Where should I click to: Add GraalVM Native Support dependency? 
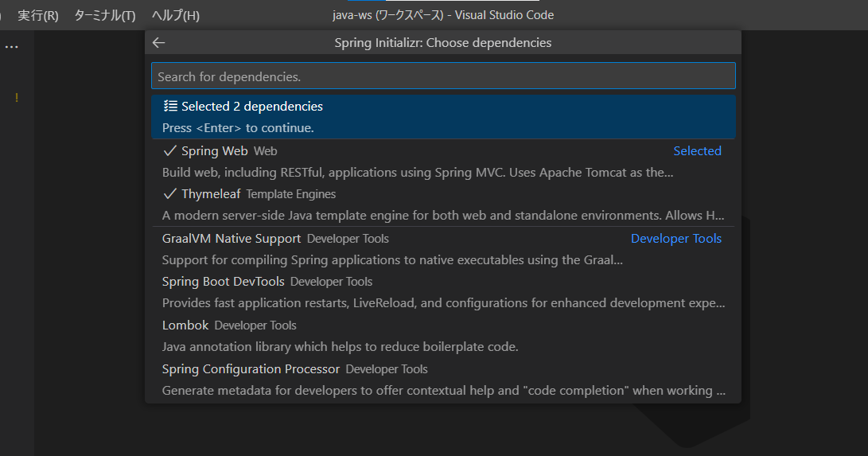coord(232,238)
